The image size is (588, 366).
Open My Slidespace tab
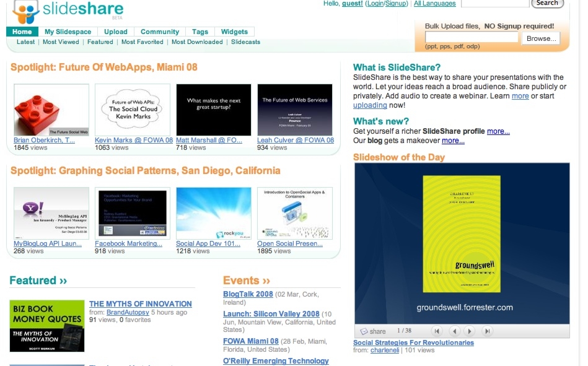(68, 32)
